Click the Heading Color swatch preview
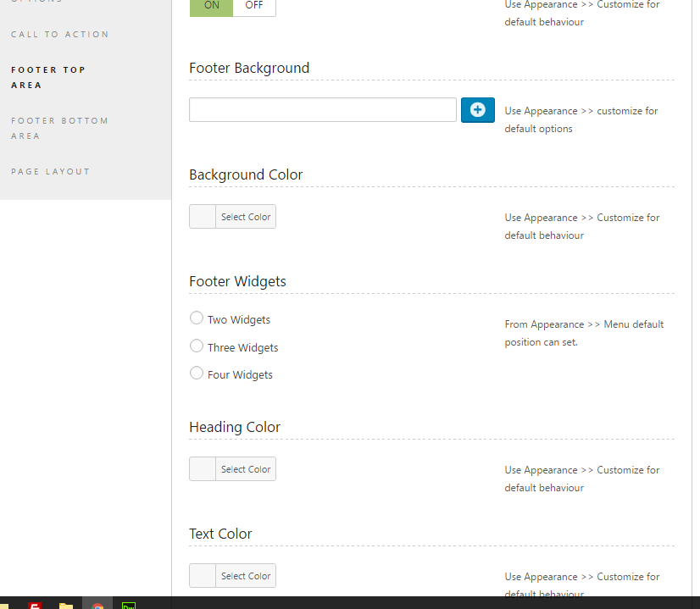The width and height of the screenshot is (700, 609). point(203,469)
